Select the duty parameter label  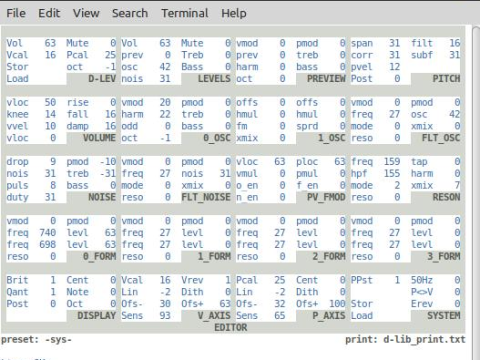[x=17, y=197]
